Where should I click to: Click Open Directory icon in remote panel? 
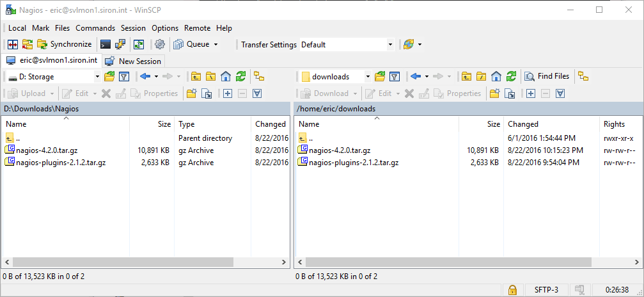[x=380, y=77]
